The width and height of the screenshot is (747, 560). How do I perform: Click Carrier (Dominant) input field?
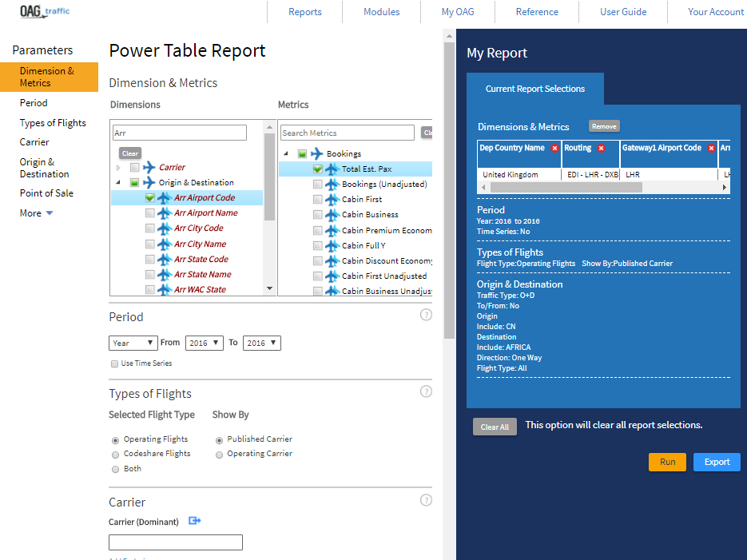point(176,542)
